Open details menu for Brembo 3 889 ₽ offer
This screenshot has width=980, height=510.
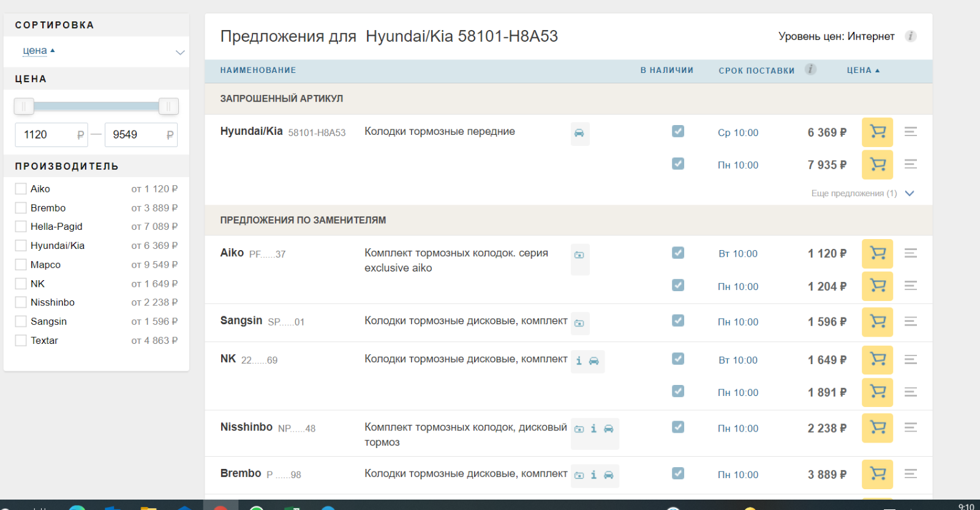click(x=911, y=474)
